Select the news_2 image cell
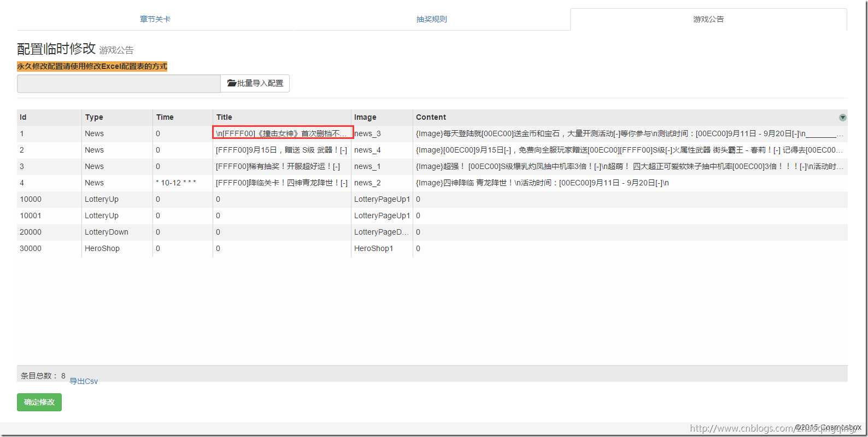The image size is (868, 437). tap(382, 183)
